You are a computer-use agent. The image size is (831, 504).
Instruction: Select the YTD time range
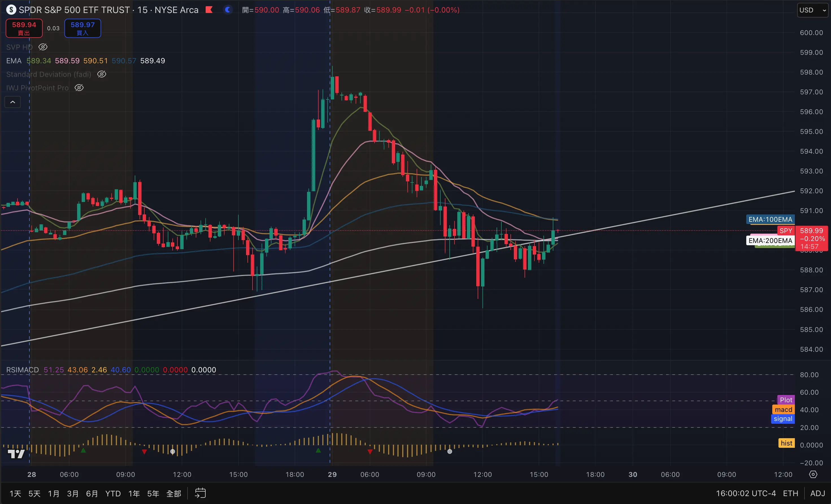[113, 494]
